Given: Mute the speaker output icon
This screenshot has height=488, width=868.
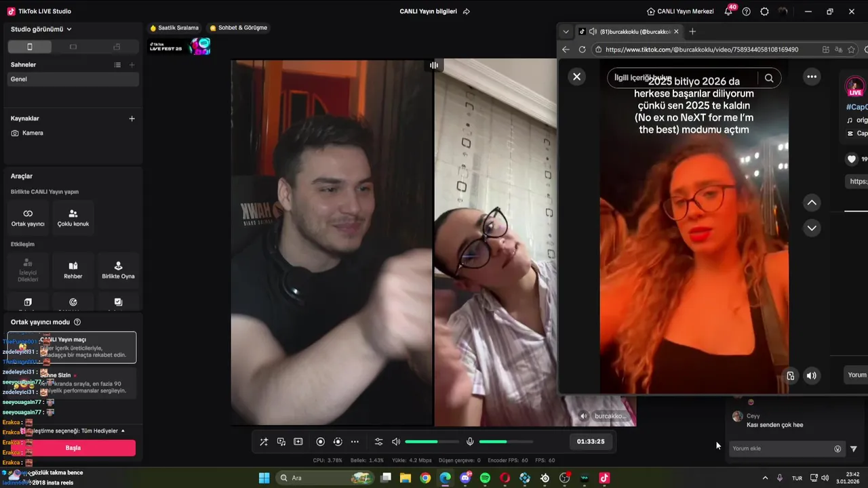Looking at the screenshot, I should [x=396, y=442].
